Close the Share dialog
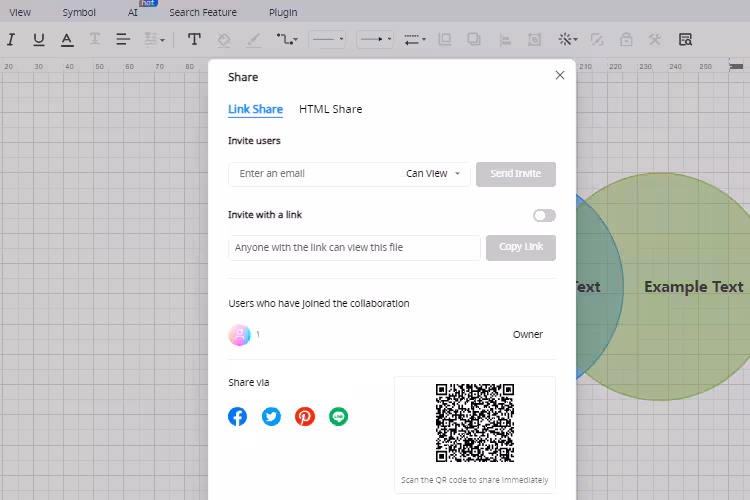Image resolution: width=750 pixels, height=500 pixels. pyautogui.click(x=560, y=75)
